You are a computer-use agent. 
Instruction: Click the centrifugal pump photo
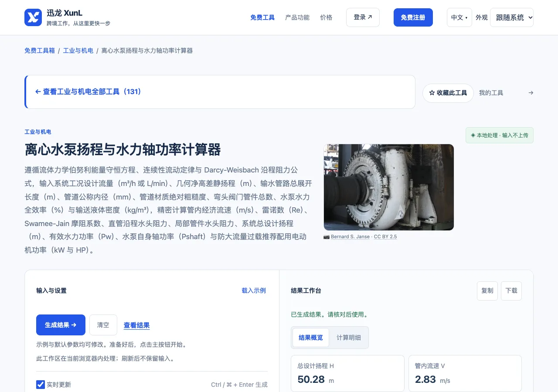(389, 187)
